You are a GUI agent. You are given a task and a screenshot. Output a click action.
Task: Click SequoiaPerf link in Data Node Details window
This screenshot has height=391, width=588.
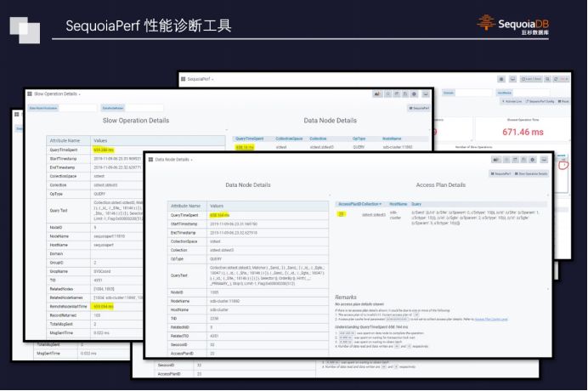(x=501, y=173)
